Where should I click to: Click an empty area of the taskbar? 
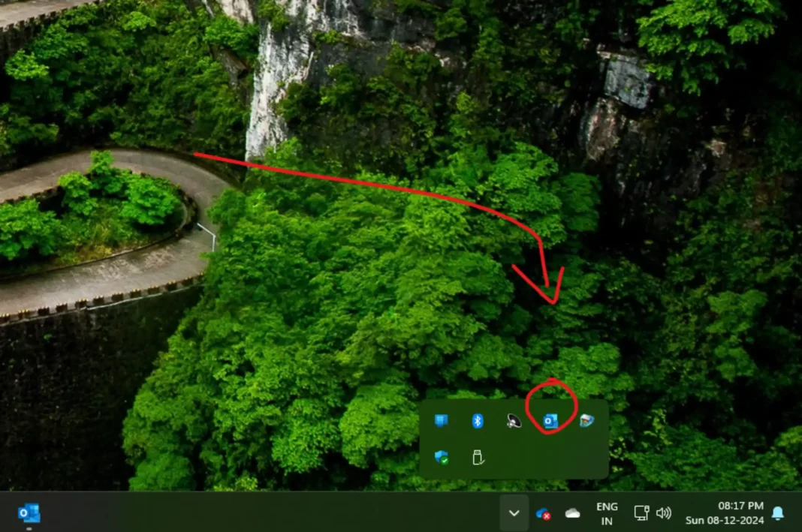[x=263, y=513]
